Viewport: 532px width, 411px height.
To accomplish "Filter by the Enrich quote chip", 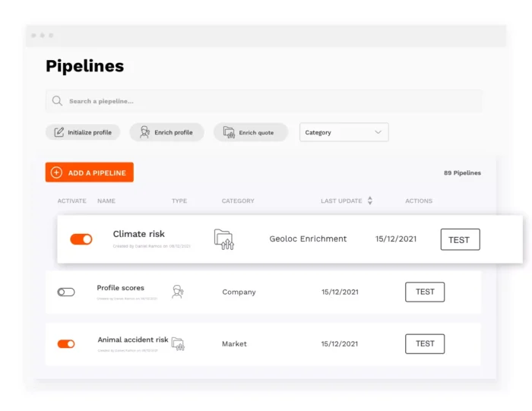I will 251,132.
